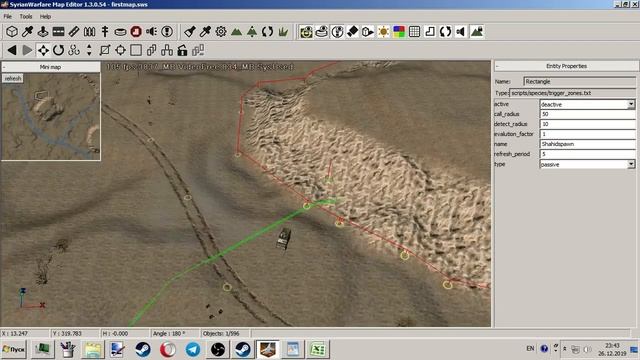Toggle the camera settings panel icon

tap(306, 31)
